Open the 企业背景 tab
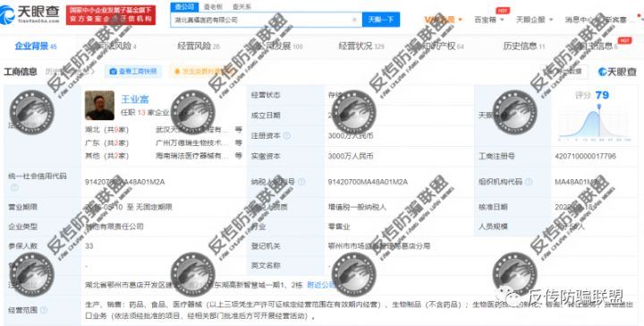The width and height of the screenshot is (644, 326). (36, 47)
